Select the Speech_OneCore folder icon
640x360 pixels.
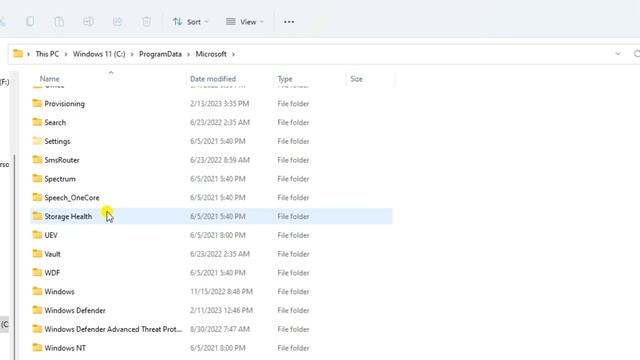coord(37,197)
